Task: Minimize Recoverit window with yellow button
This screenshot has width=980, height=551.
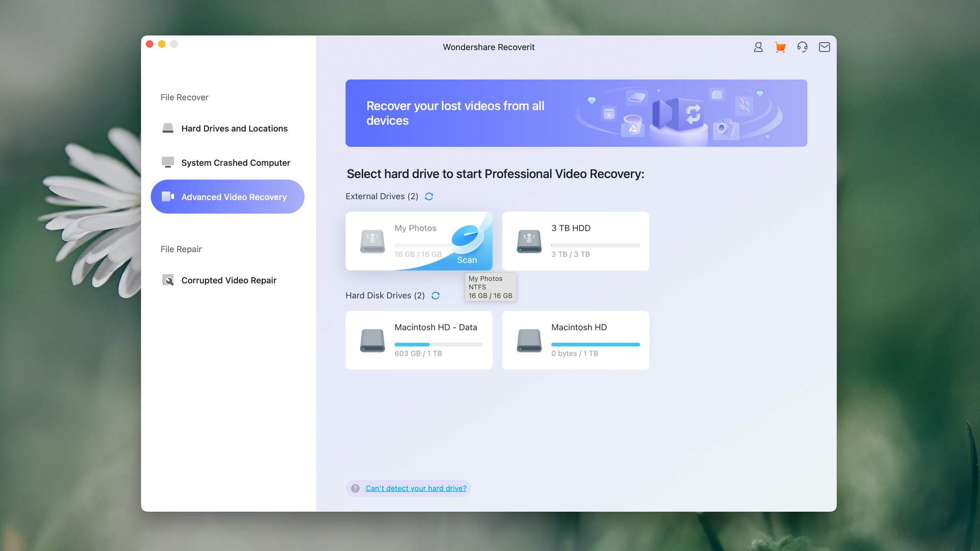Action: [162, 44]
